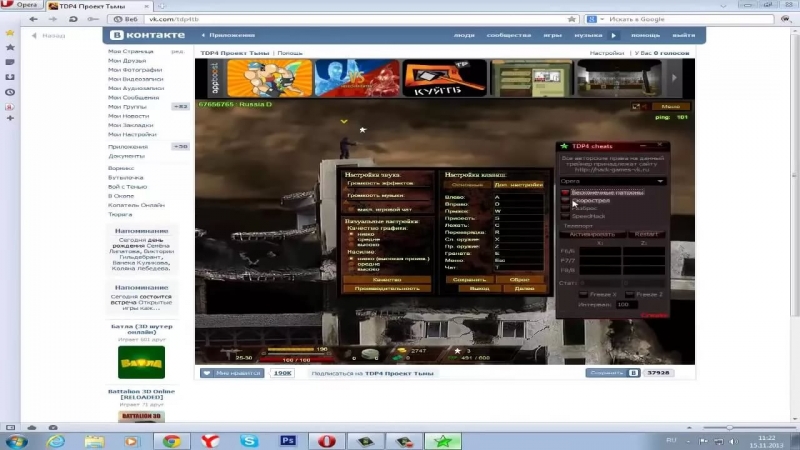Click the Windows Start button

pyautogui.click(x=17, y=441)
